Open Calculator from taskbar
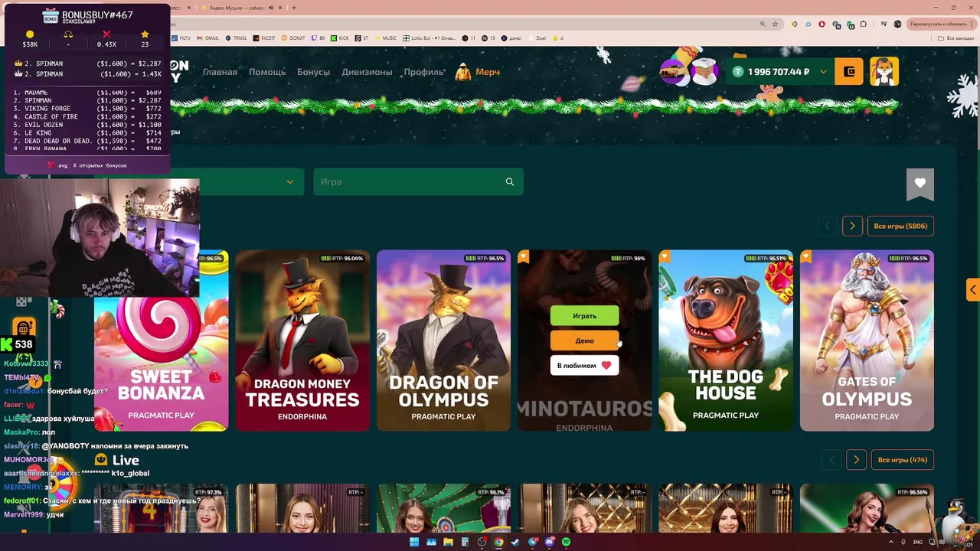Screen dimensions: 980x551 [465, 542]
